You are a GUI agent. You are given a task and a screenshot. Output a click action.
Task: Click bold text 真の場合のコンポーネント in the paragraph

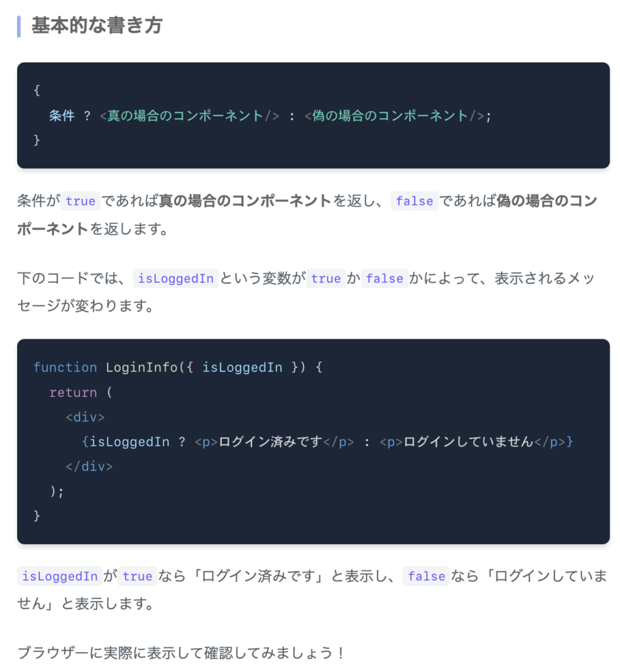[x=245, y=201]
